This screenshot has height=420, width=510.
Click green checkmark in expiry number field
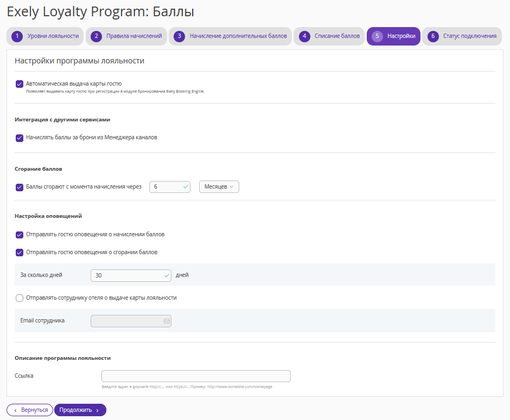tap(186, 187)
